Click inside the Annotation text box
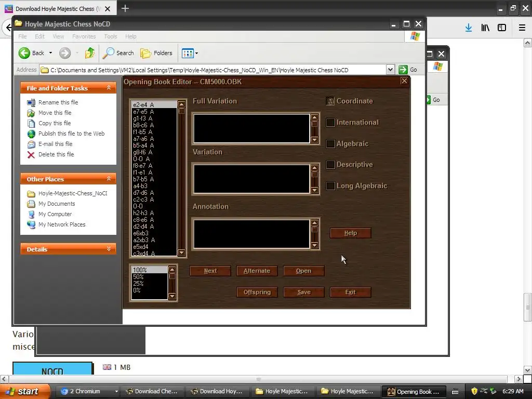This screenshot has width=532, height=399. (251, 234)
